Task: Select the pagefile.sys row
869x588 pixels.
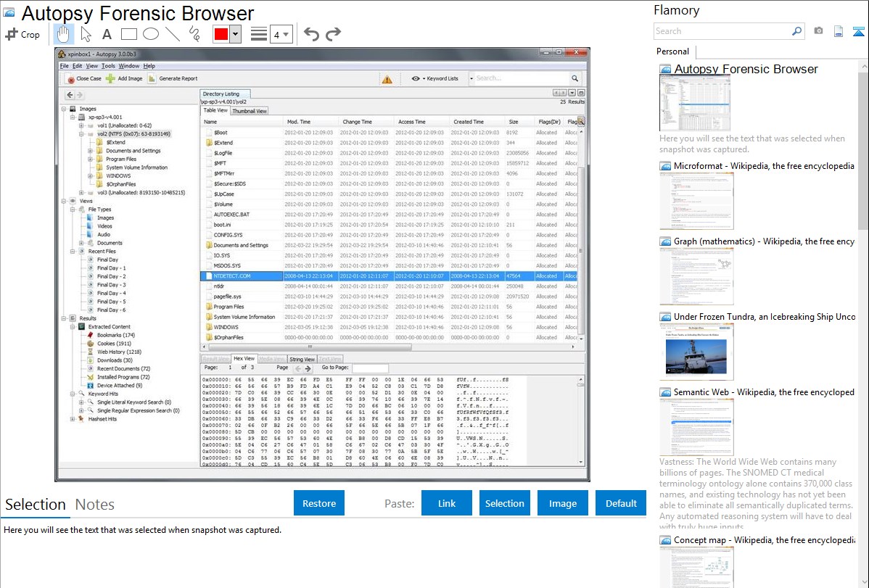Action: pyautogui.click(x=390, y=297)
